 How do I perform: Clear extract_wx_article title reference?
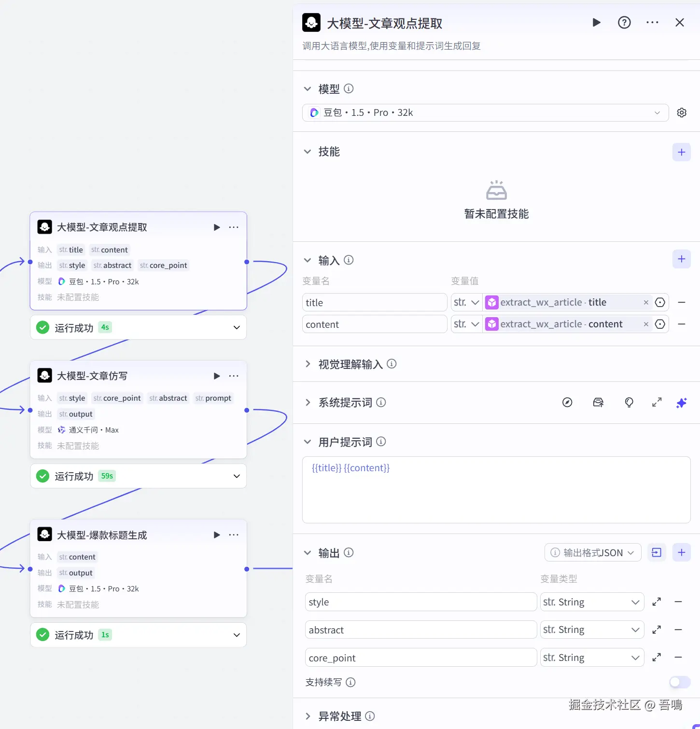(x=646, y=302)
